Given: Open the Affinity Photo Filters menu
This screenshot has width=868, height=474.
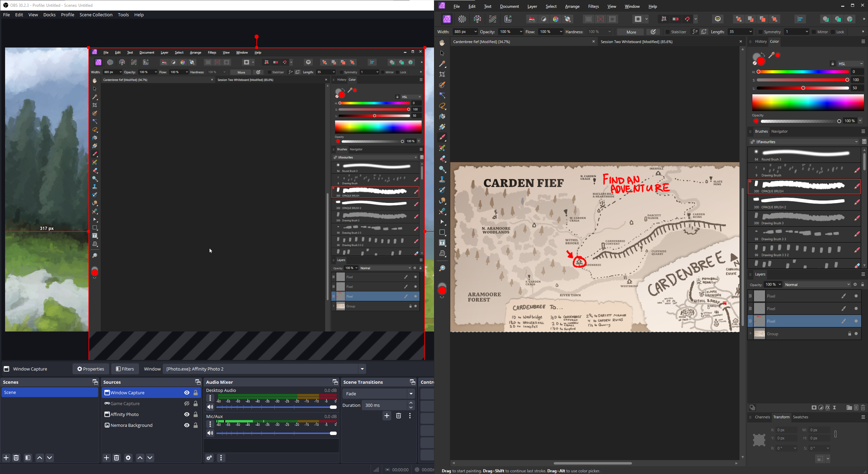Looking at the screenshot, I should pos(593,6).
